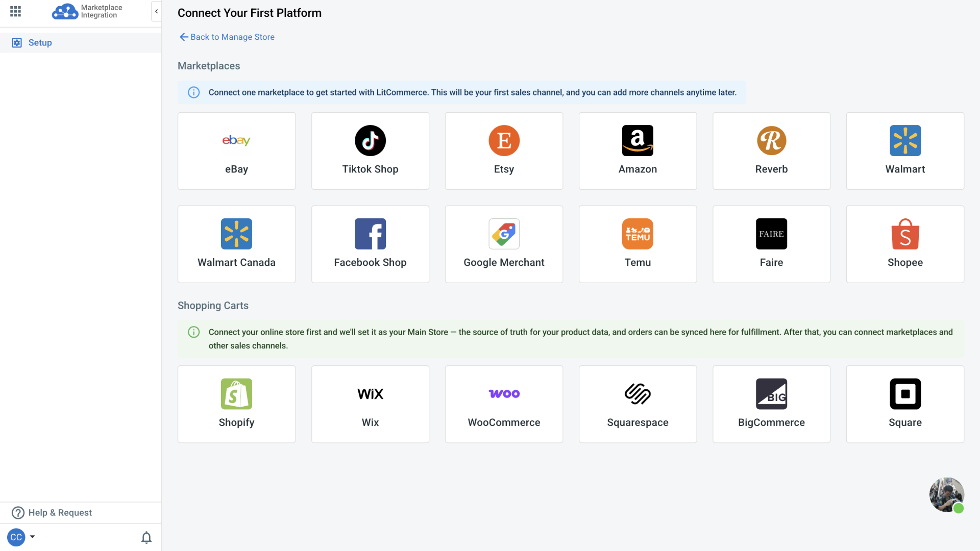Select the Walmart Canada icon
Viewport: 980px width, 551px height.
coord(236,234)
